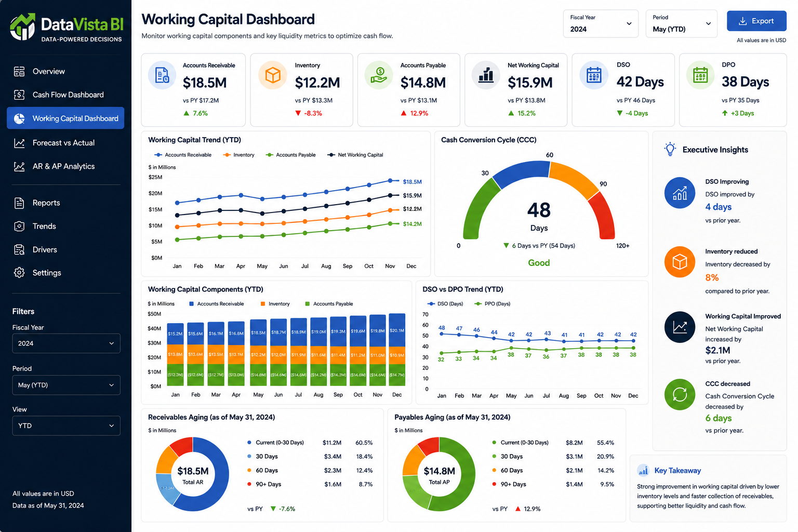
Task: Click the download icon in Export button
Action: [743, 21]
